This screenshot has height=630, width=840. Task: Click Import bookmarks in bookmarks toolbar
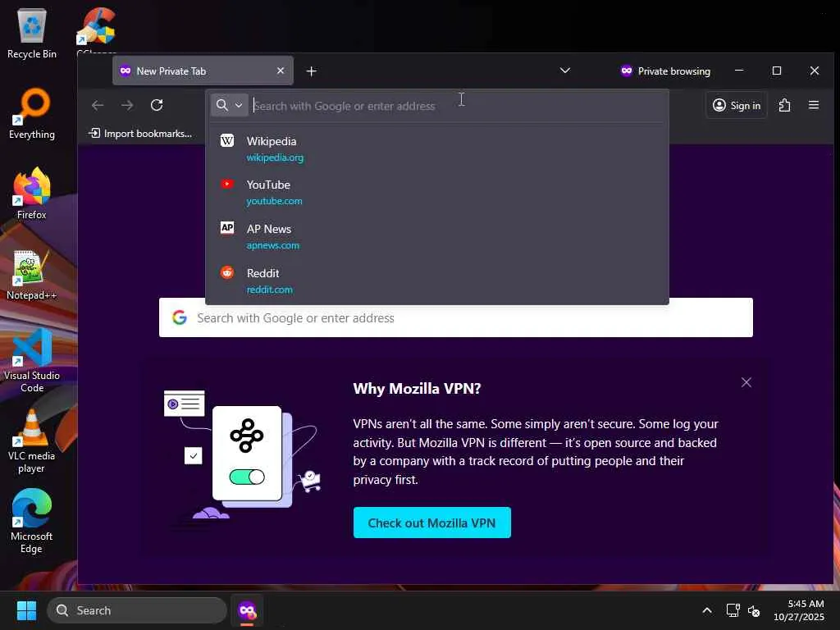(x=139, y=134)
